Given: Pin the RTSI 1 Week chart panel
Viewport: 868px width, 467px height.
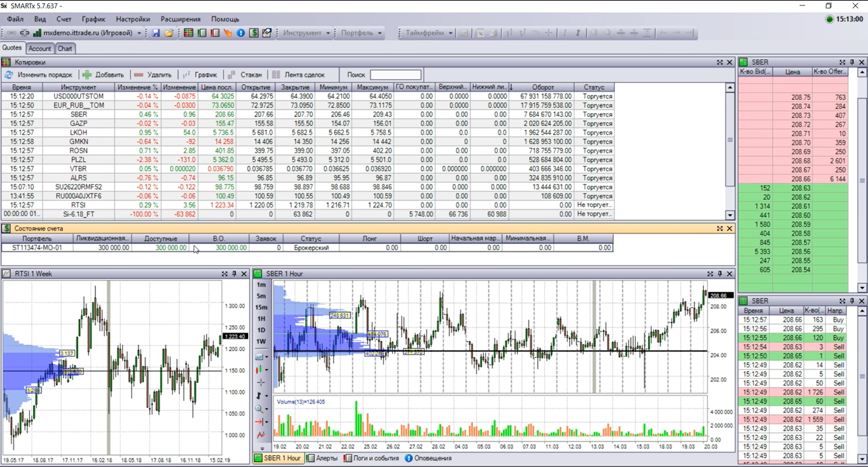Looking at the screenshot, I should [234, 274].
